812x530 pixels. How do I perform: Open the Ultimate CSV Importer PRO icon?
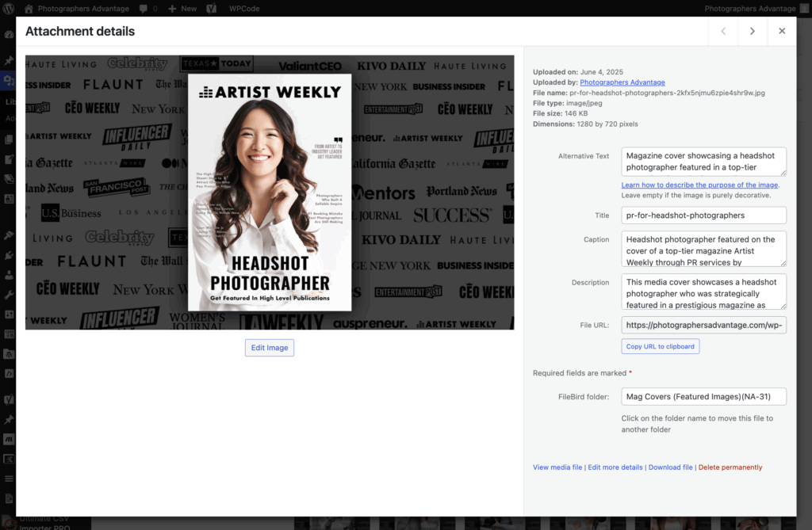pyautogui.click(x=9, y=523)
